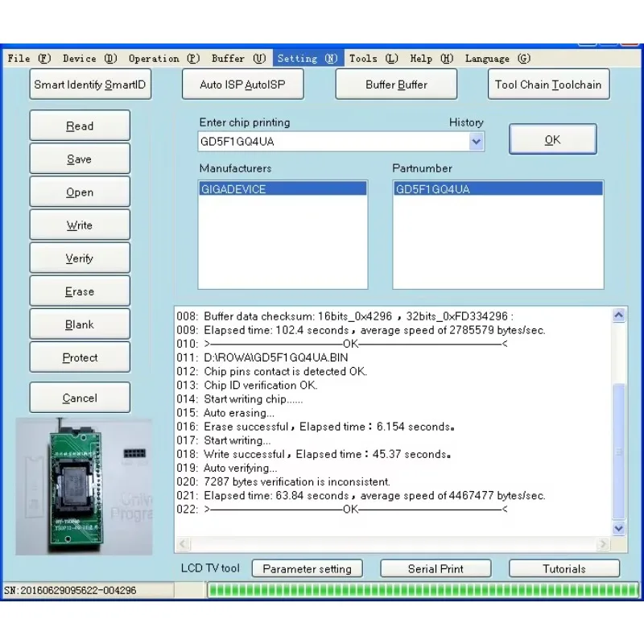Select GD5F1GQ4UA in Partnumber list
644x644 pixels.
497,189
